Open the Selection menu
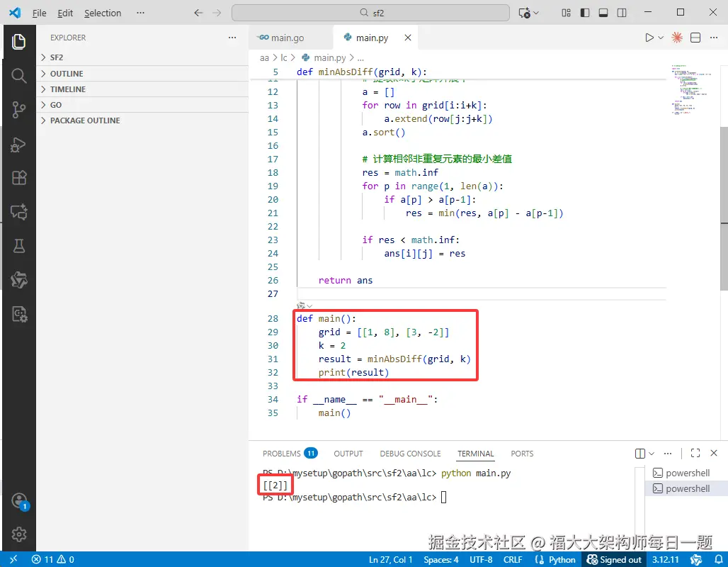 tap(103, 13)
